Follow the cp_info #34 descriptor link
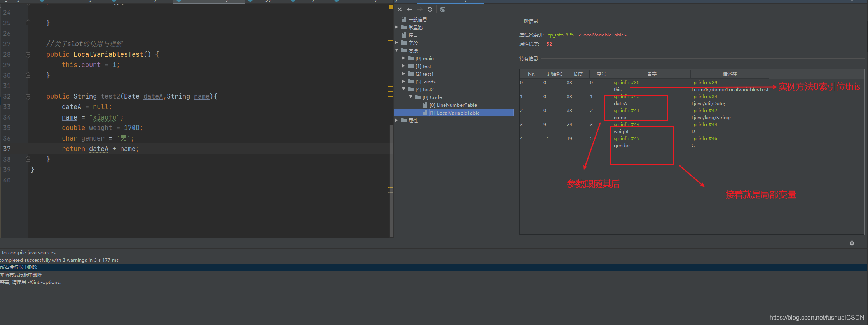 (704, 97)
